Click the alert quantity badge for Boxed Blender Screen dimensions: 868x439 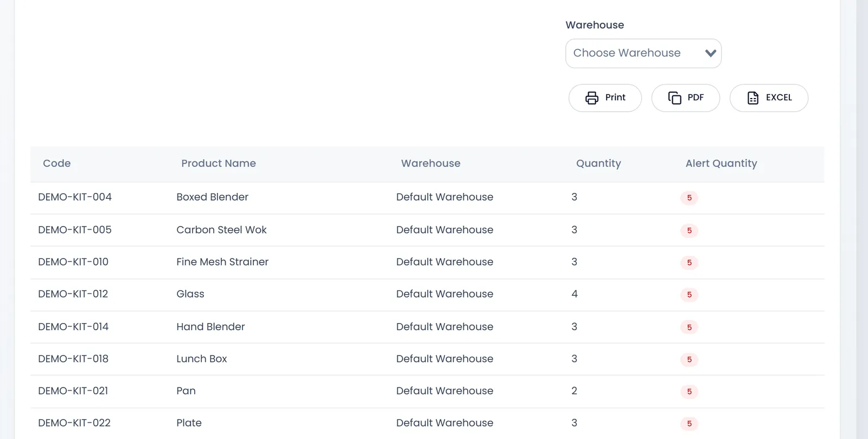click(x=689, y=198)
